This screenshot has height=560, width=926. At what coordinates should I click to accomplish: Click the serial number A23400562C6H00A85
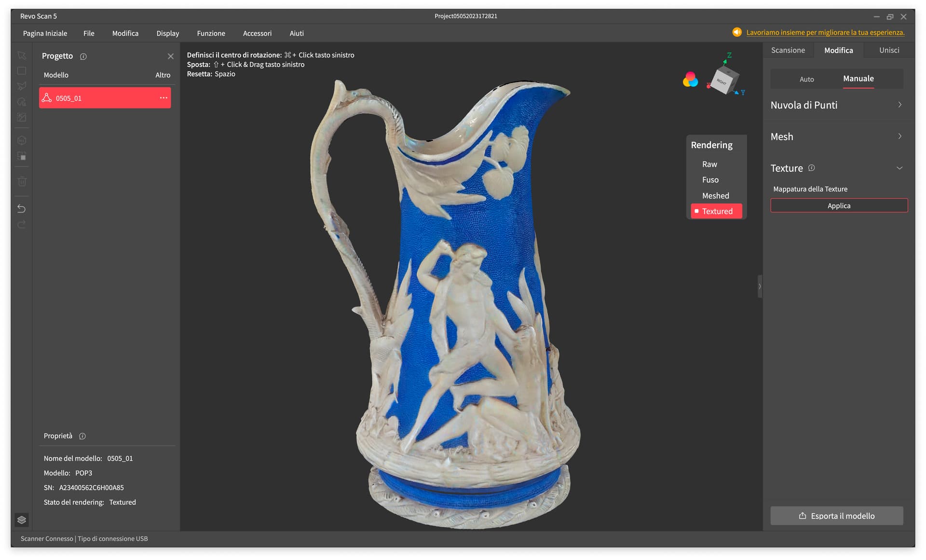coord(92,488)
